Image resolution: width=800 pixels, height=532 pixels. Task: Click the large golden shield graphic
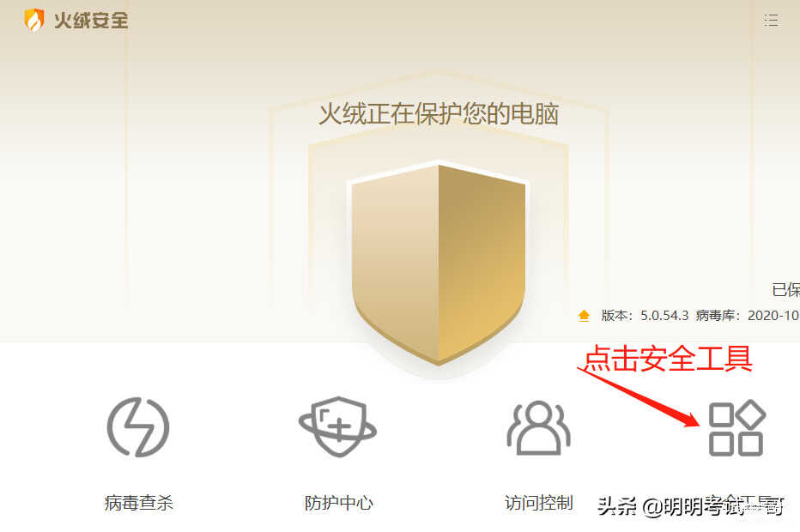coord(439,263)
